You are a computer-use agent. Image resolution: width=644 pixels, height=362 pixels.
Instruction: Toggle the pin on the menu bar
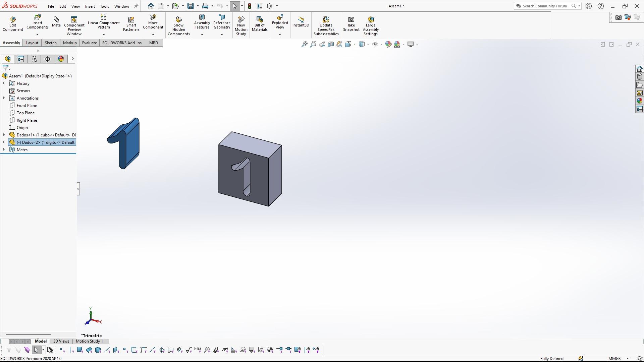(x=136, y=6)
